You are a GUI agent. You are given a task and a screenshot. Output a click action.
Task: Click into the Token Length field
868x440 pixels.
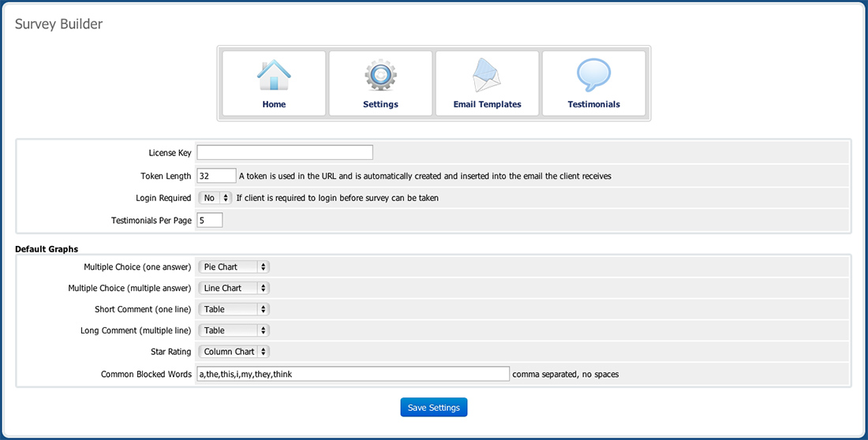tap(217, 176)
